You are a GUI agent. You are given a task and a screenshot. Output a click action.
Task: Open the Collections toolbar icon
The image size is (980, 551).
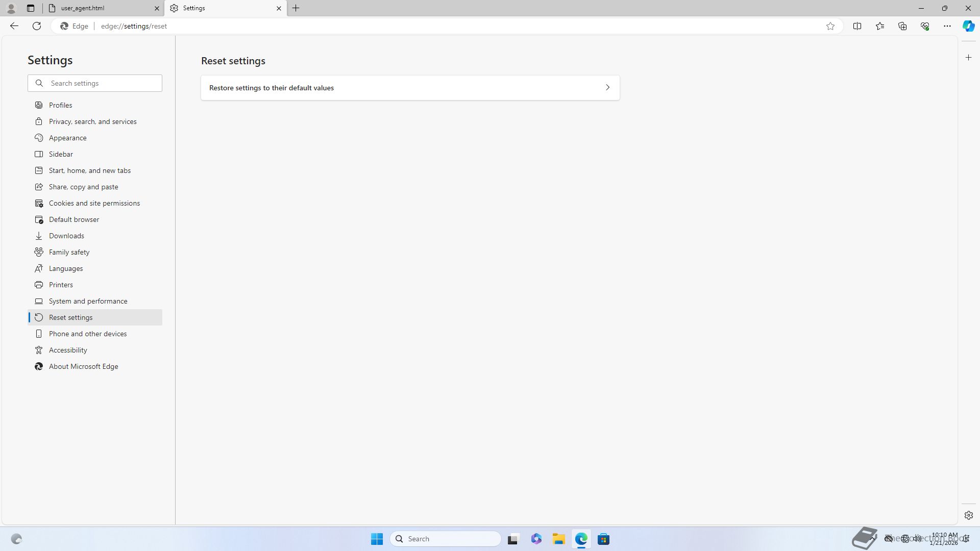[x=902, y=26]
